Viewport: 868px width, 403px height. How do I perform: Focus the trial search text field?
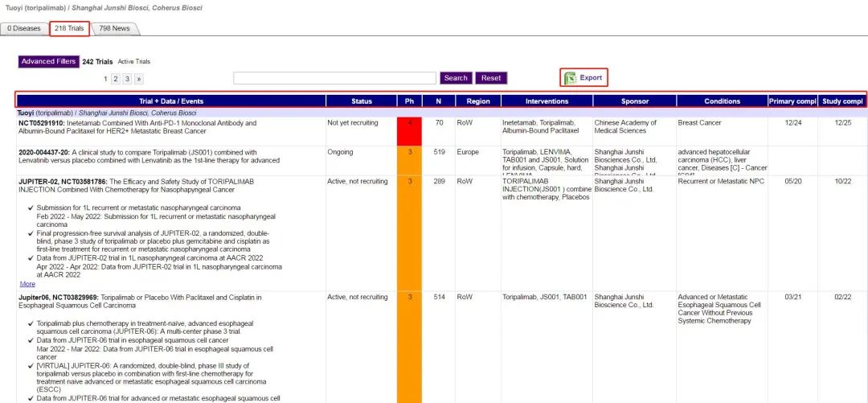335,78
